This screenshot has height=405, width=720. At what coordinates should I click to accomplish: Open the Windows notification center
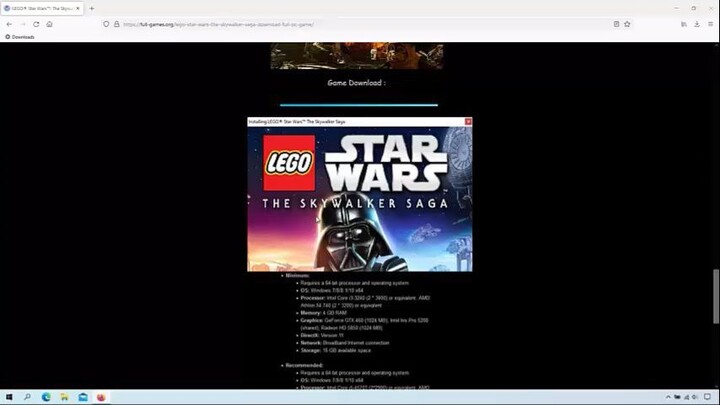coord(708,397)
